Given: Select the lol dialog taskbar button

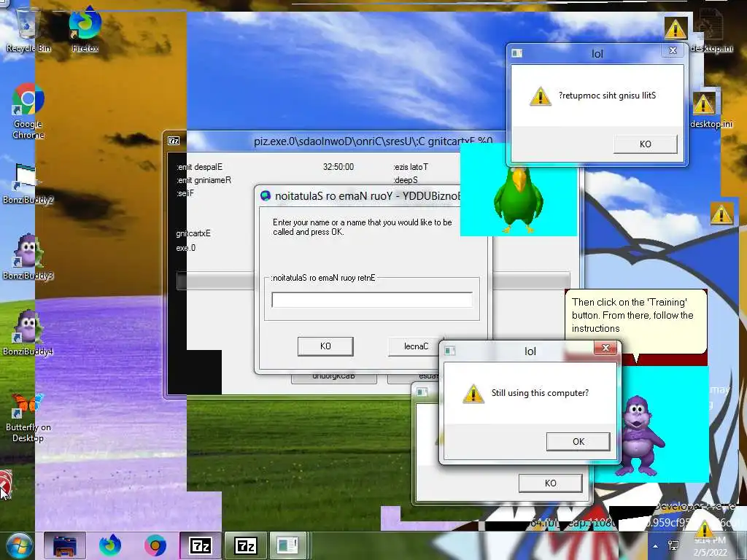Looking at the screenshot, I should 287,545.
